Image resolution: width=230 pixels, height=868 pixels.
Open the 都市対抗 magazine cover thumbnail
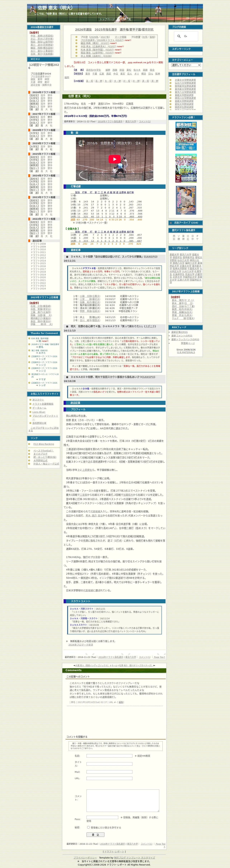pyautogui.click(x=186, y=136)
